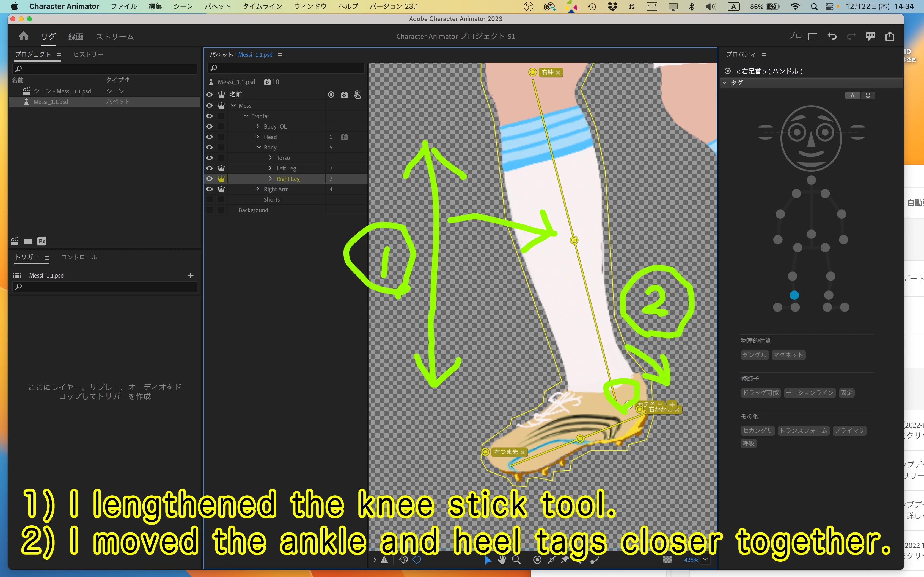The image size is (924, 577).
Task: Show the mesh wireframe icon
Action: pyautogui.click(x=403, y=559)
